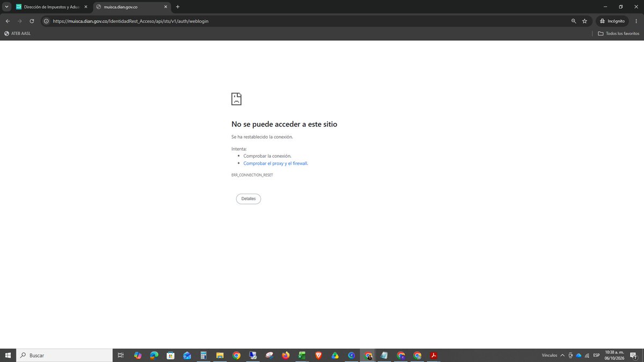
Task: Open the Calculator app in taskbar
Action: [x=203, y=355]
